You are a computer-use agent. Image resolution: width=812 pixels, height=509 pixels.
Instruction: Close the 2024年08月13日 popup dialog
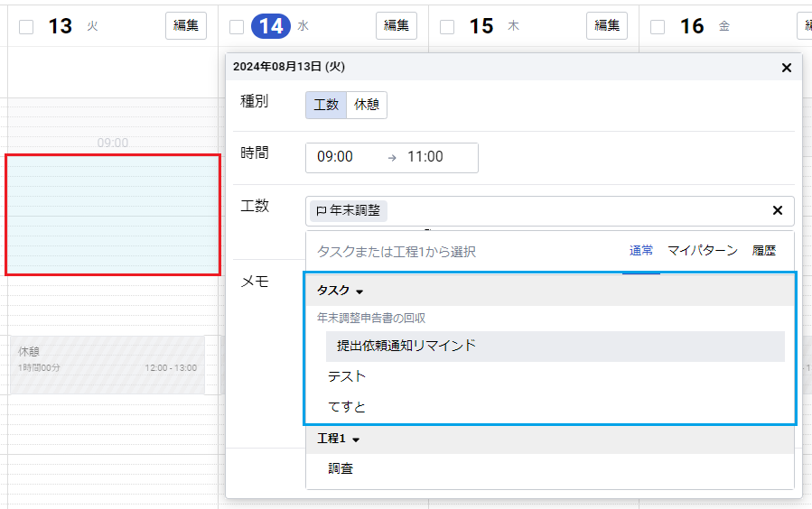click(786, 68)
